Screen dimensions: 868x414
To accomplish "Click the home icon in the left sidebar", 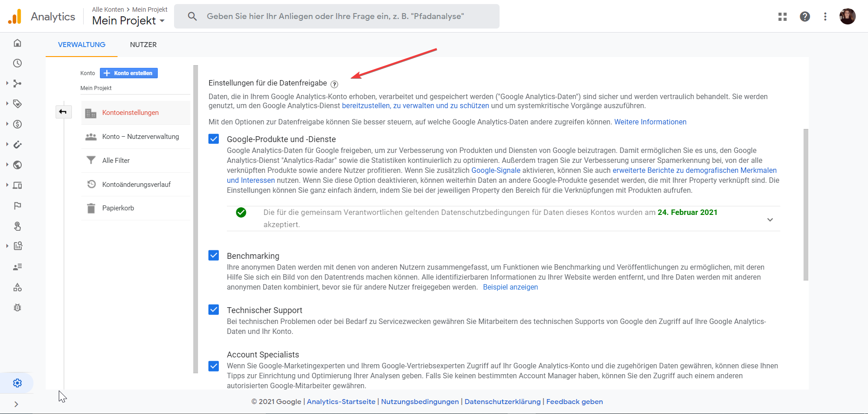I will coord(17,43).
